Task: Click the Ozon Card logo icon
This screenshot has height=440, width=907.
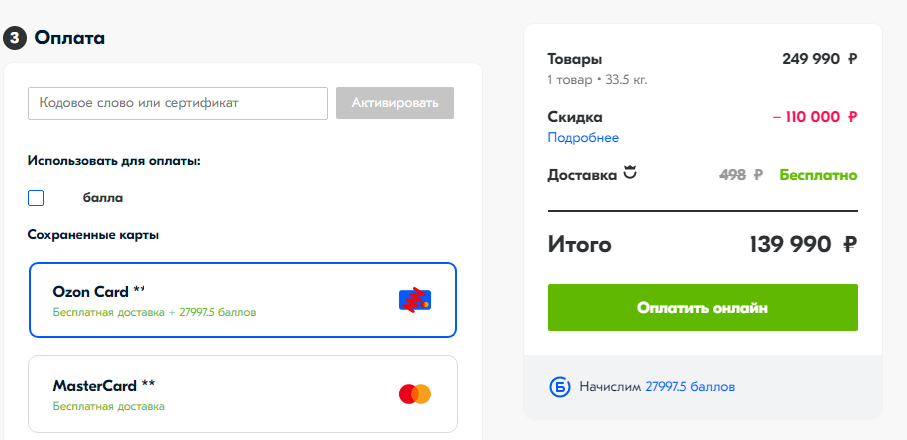Action: (415, 300)
